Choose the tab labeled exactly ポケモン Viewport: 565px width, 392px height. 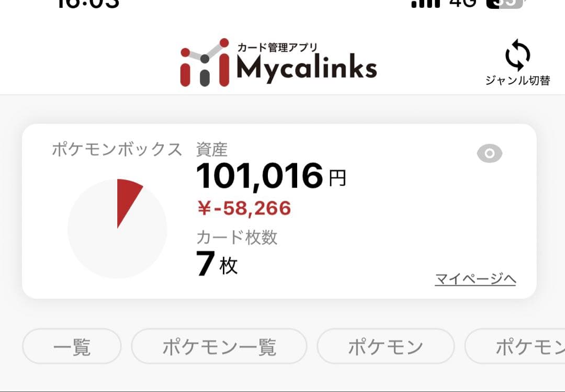(x=386, y=346)
